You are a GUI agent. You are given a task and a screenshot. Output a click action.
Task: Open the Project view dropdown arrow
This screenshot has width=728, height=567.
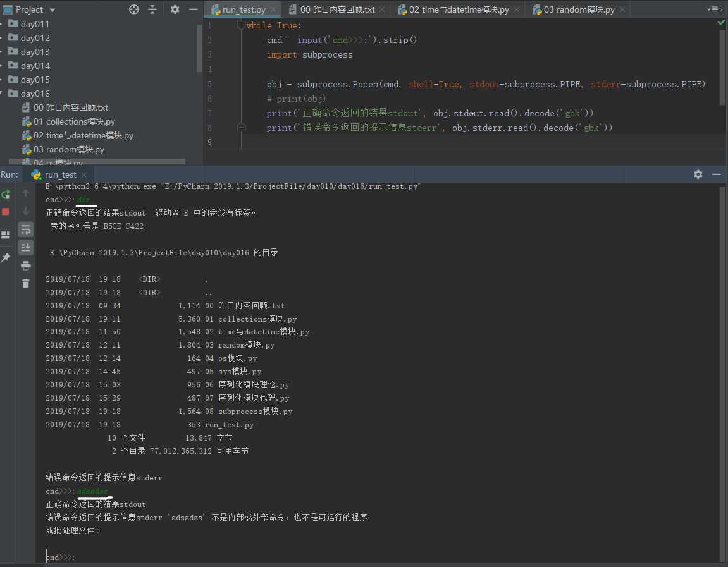52,9
